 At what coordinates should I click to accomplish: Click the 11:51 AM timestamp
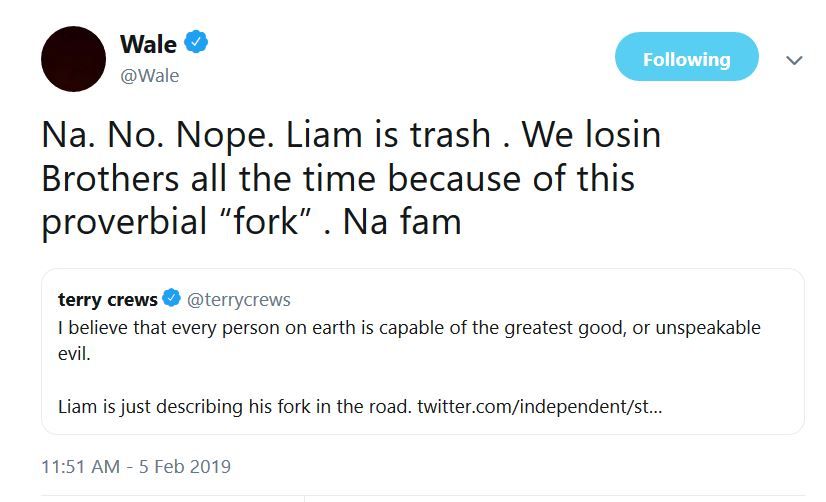coord(79,466)
